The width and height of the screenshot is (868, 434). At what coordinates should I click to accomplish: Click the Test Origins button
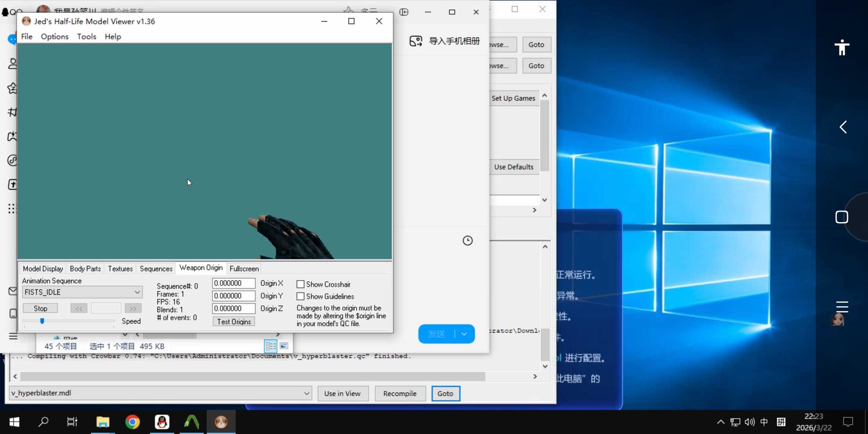pos(233,321)
